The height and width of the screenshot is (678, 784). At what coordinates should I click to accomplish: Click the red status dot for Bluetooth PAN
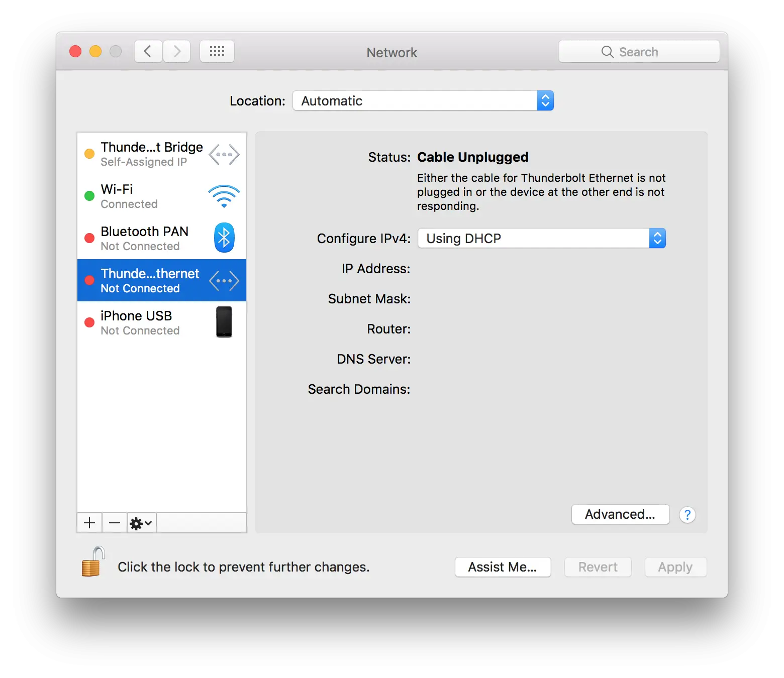[x=89, y=238]
